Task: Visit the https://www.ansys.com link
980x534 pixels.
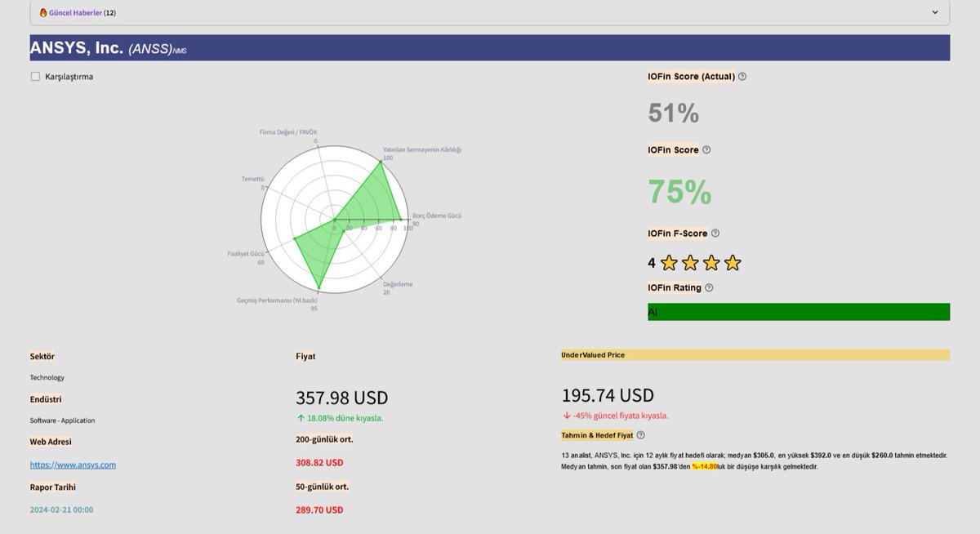Action: click(x=73, y=465)
